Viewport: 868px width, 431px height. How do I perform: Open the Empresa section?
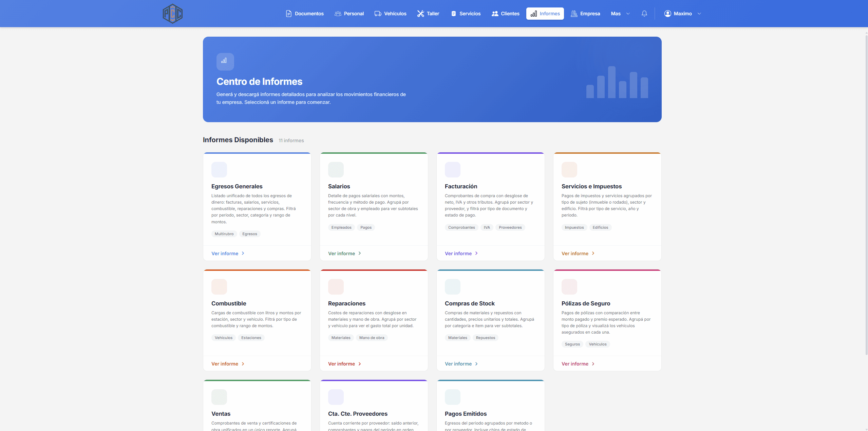coord(585,14)
